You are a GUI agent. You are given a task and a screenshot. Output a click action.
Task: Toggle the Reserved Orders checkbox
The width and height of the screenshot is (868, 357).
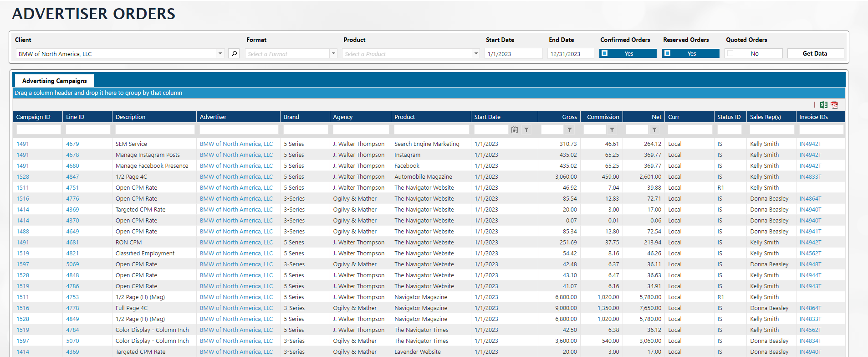point(667,53)
